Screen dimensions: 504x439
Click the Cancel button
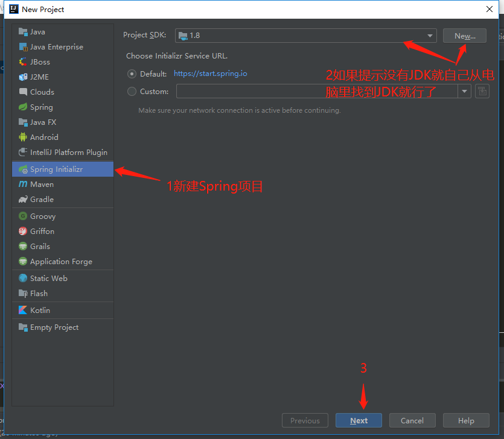coord(412,420)
